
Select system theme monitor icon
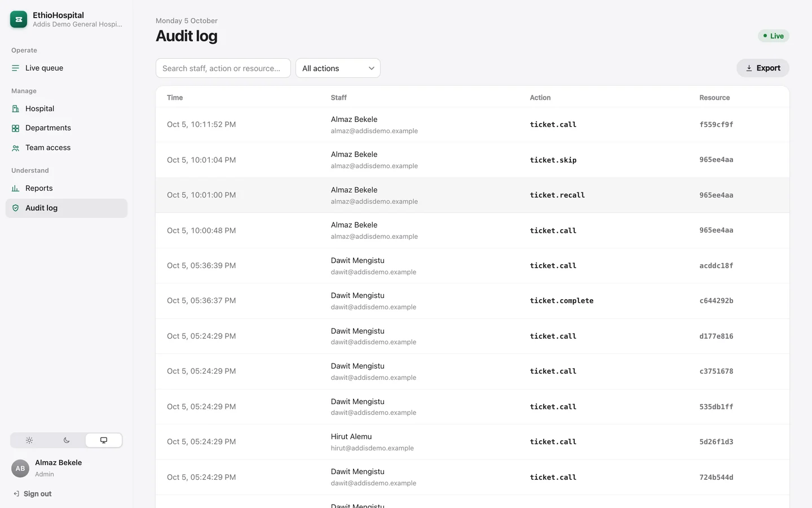tap(104, 440)
